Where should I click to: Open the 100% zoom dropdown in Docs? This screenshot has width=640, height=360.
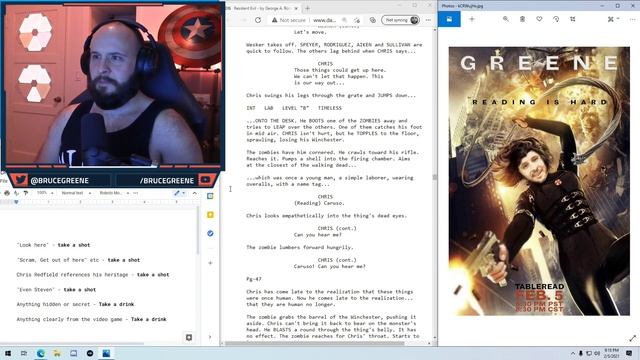click(44, 193)
